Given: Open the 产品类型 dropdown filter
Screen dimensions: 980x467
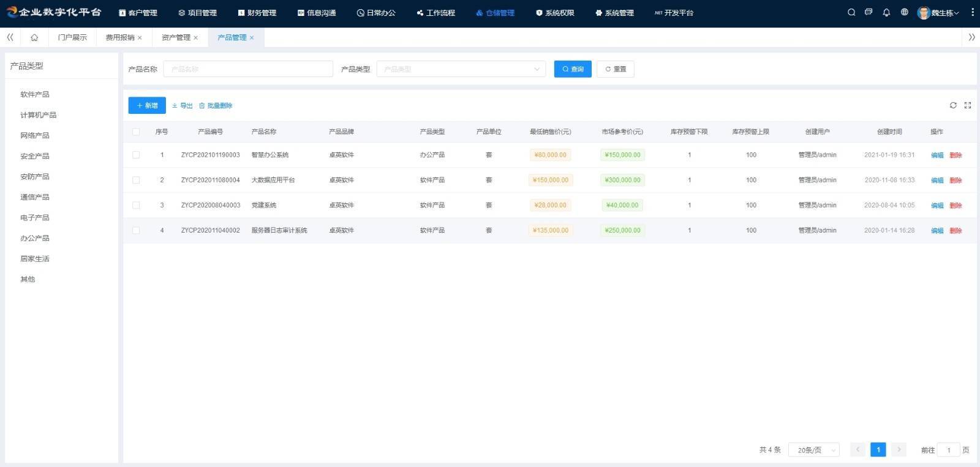Looking at the screenshot, I should pyautogui.click(x=461, y=69).
